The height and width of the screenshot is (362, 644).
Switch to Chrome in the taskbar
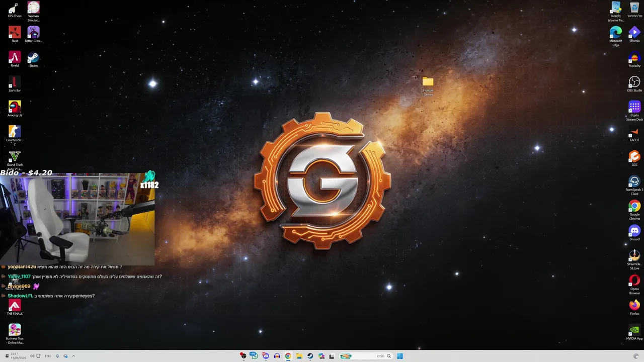point(288,356)
